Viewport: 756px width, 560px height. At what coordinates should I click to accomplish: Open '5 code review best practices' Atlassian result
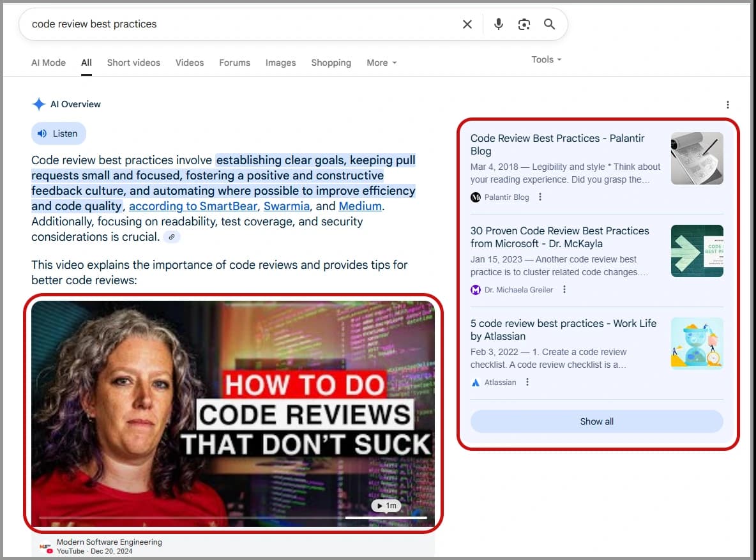coord(563,329)
